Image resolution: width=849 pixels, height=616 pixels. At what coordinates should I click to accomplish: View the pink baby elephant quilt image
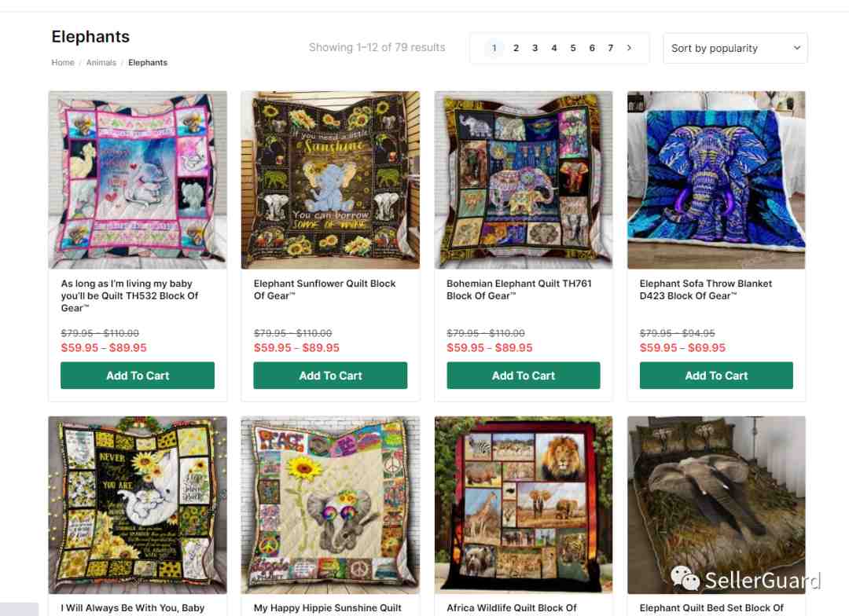(138, 180)
